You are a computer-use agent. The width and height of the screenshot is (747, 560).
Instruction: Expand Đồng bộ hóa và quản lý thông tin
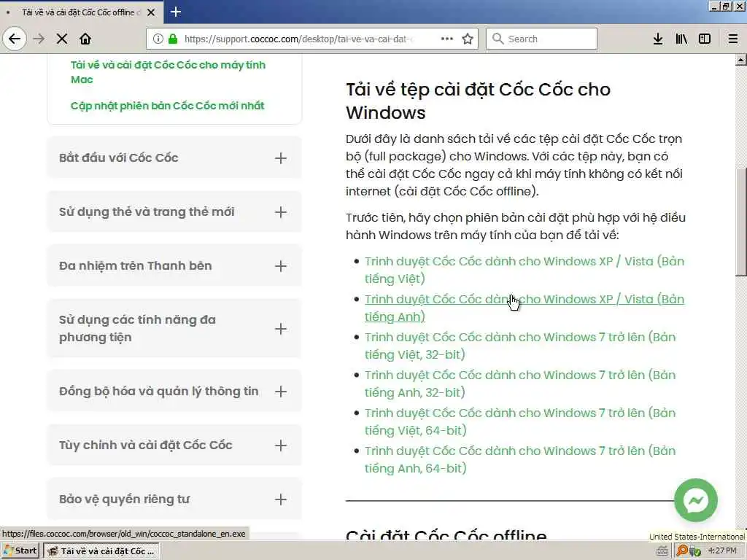coord(174,392)
